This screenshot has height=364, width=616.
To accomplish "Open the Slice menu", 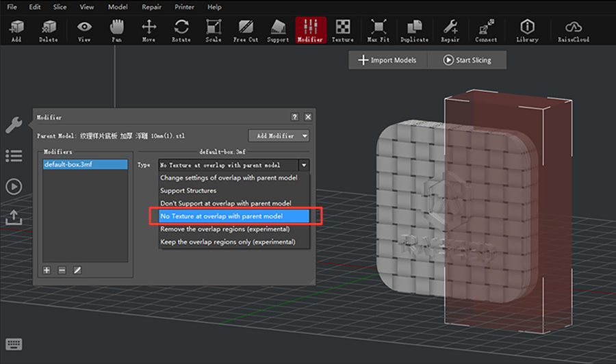I will click(x=60, y=7).
